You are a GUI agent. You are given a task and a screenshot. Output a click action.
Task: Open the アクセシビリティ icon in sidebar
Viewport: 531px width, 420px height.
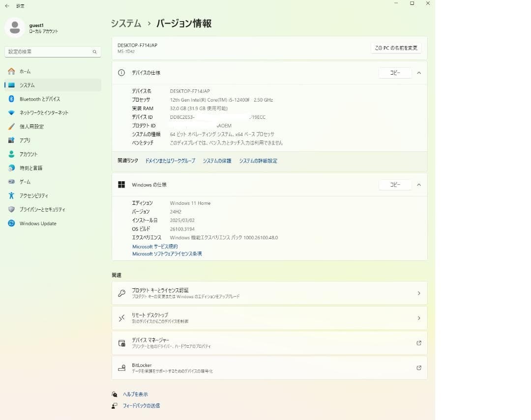11,196
